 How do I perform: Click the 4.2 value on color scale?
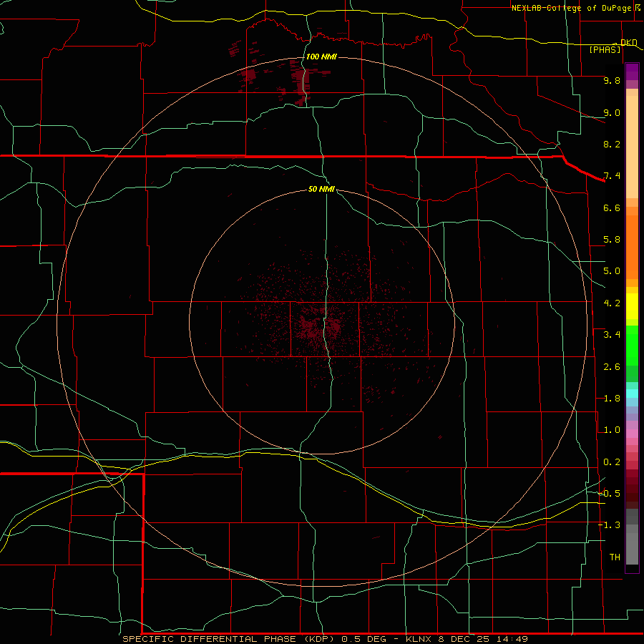click(x=612, y=303)
